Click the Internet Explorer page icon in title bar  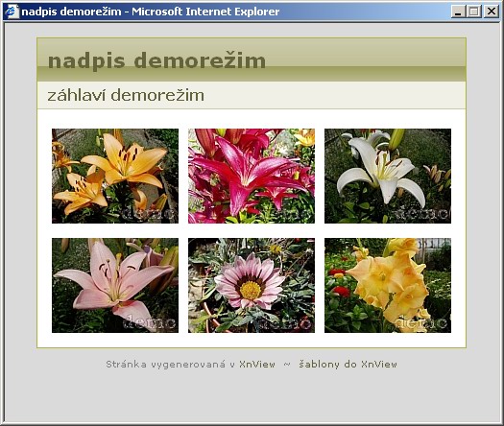pos(12,12)
